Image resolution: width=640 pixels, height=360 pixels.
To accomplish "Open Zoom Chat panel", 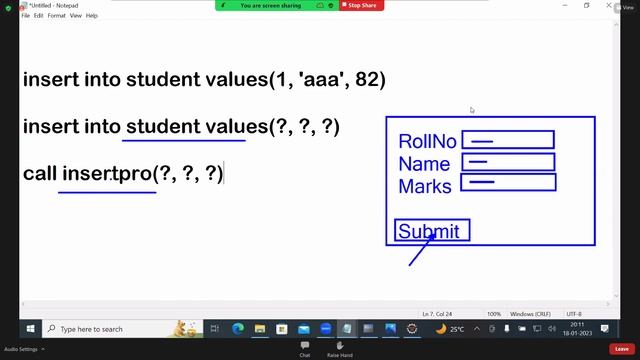I will click(305, 349).
